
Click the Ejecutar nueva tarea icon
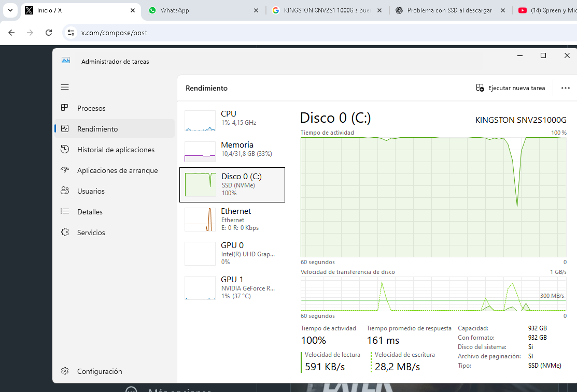[x=480, y=88]
